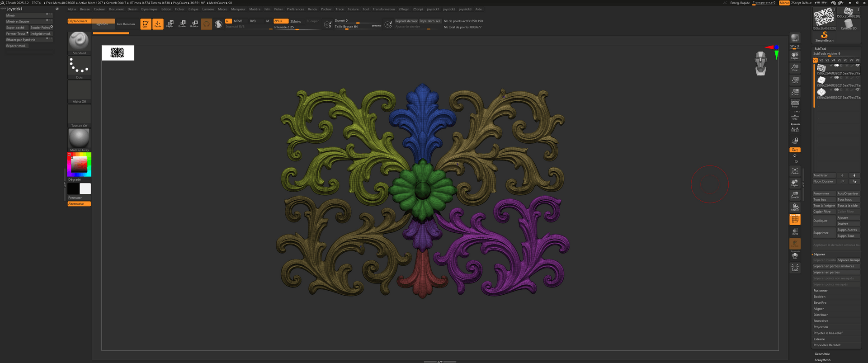Image resolution: width=868 pixels, height=363 pixels.
Task: Expand the Remesher section
Action: pos(821,321)
